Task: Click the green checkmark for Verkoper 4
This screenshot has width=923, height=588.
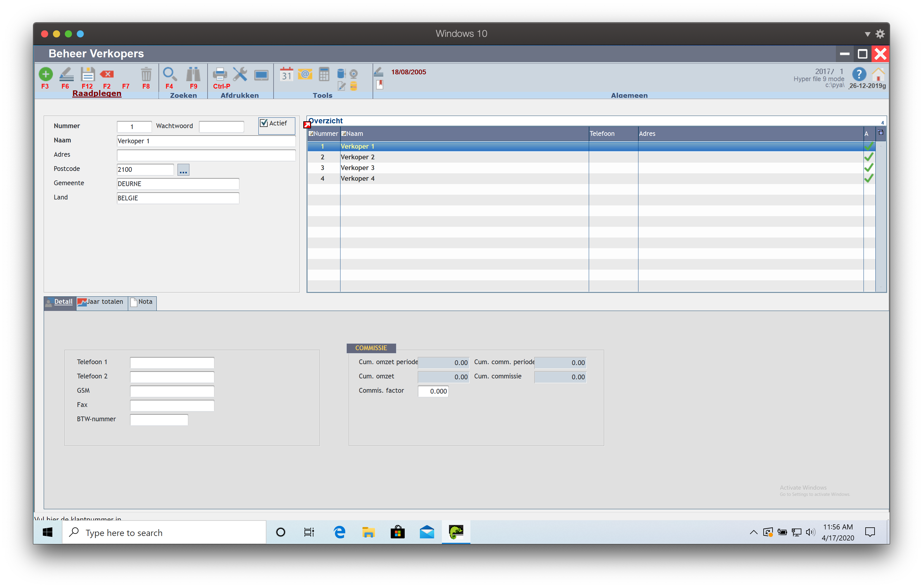Action: click(x=869, y=178)
